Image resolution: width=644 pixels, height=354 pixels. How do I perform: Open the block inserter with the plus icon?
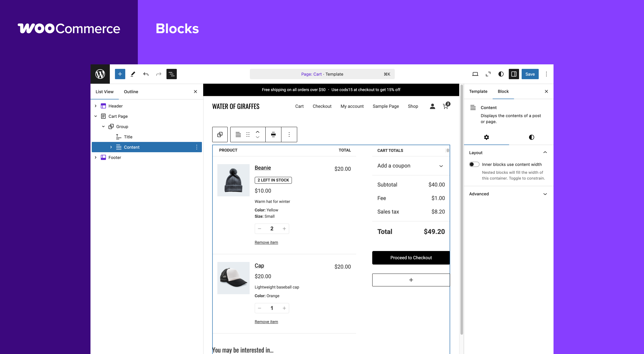[120, 74]
